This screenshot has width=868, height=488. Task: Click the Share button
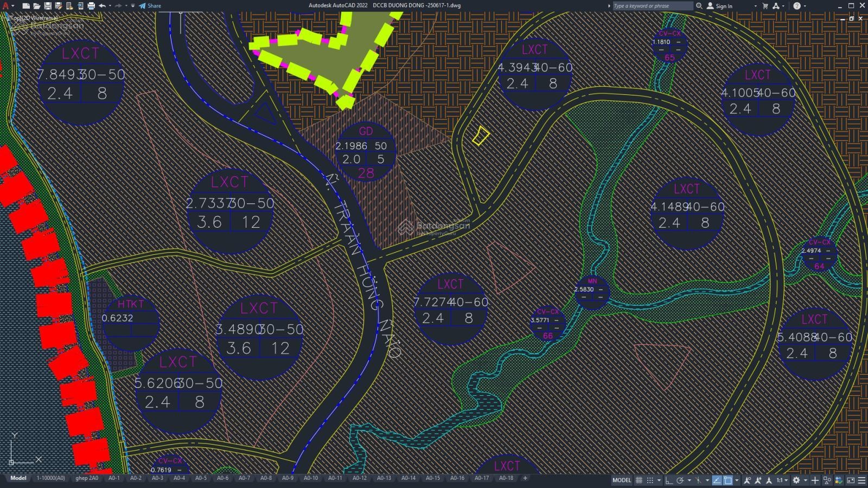[150, 6]
